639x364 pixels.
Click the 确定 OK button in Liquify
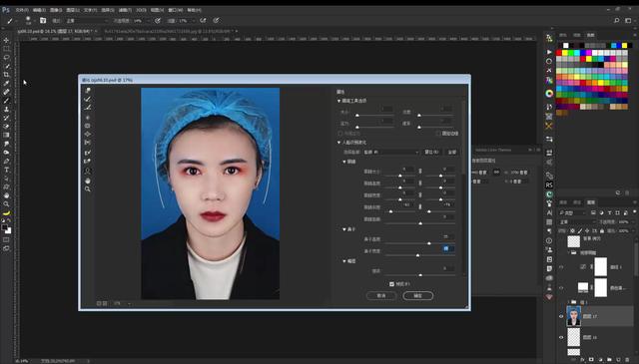[417, 295]
